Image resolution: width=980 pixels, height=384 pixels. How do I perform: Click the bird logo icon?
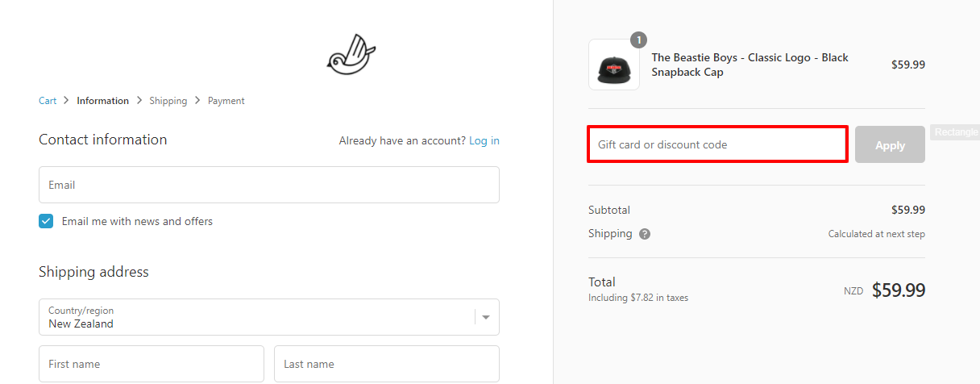pos(351,56)
